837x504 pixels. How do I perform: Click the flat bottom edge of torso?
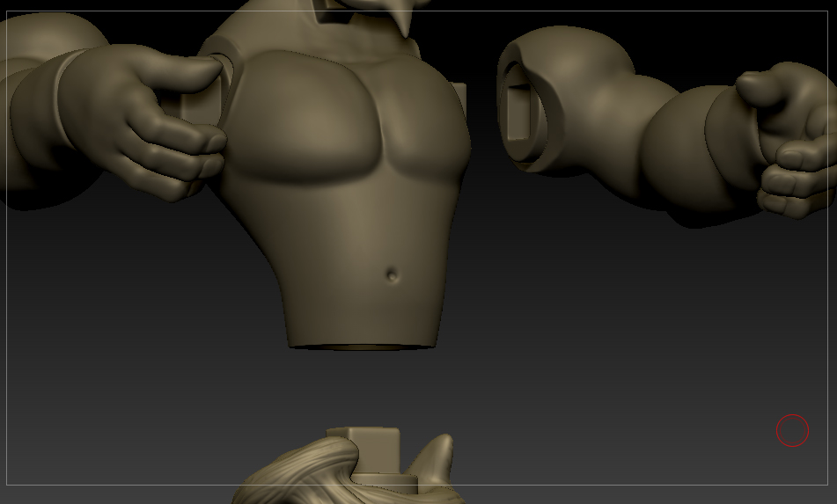(x=363, y=347)
